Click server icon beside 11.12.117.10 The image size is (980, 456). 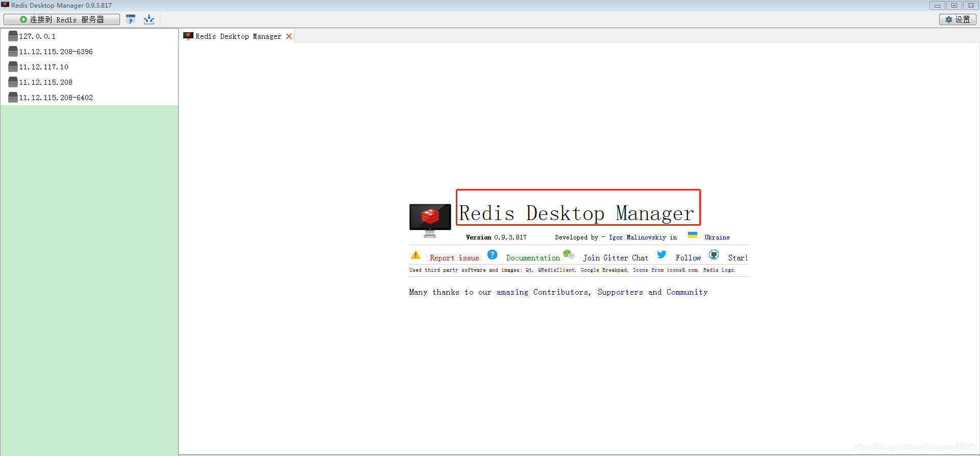[x=13, y=67]
